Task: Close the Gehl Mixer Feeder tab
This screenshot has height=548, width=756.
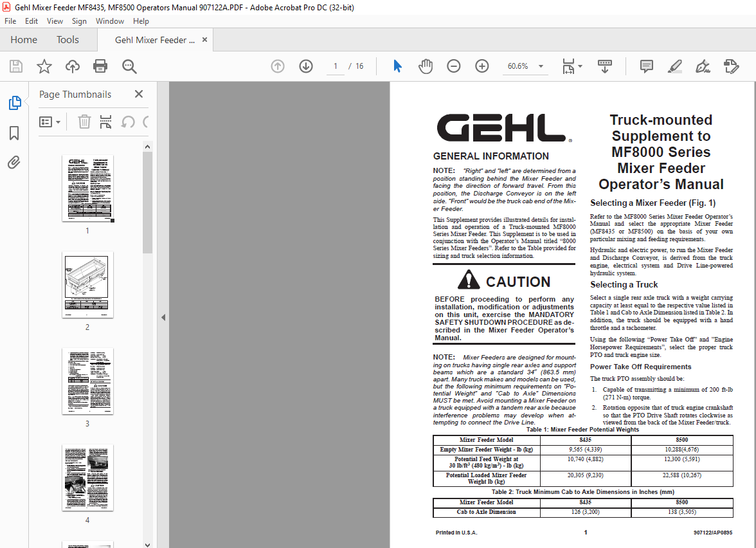Action: (205, 40)
